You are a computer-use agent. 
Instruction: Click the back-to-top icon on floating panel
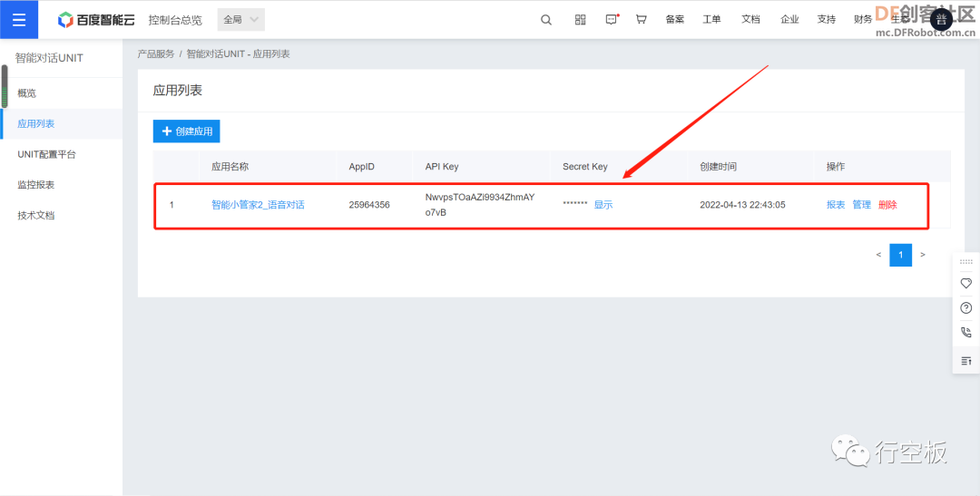pos(966,361)
